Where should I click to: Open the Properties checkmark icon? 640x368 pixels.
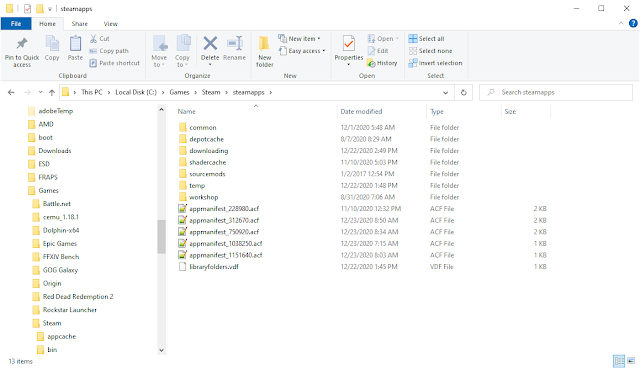pos(349,43)
